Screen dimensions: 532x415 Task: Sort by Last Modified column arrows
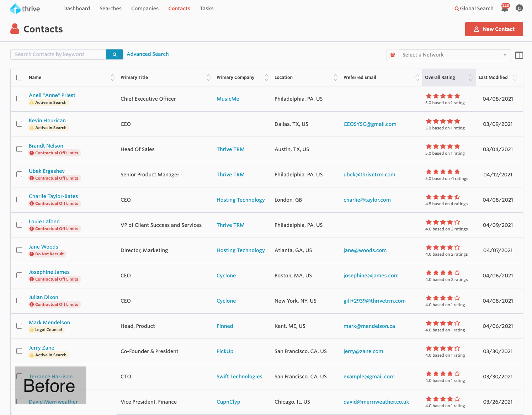(x=515, y=78)
